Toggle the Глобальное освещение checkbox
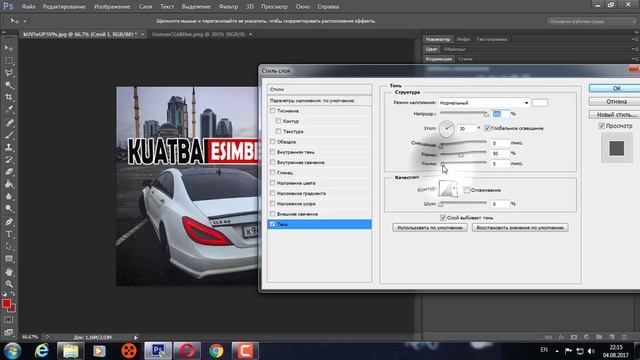This screenshot has height=360, width=640. [487, 128]
